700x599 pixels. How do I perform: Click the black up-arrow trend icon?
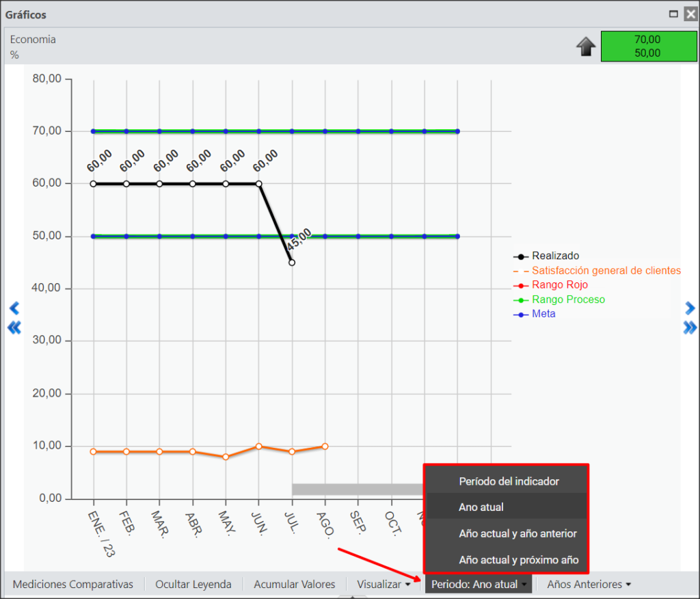pos(586,46)
